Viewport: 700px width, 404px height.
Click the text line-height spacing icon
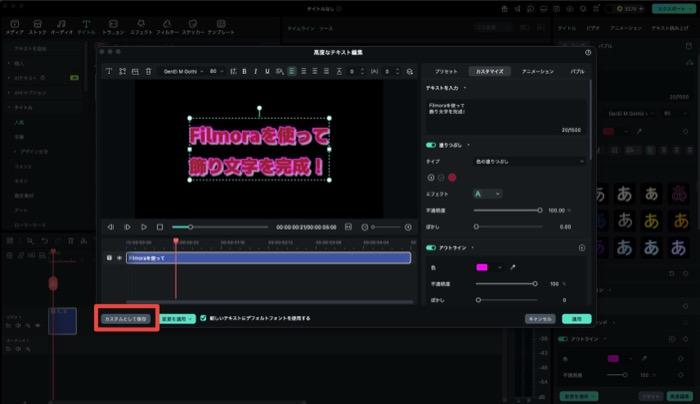(x=339, y=71)
